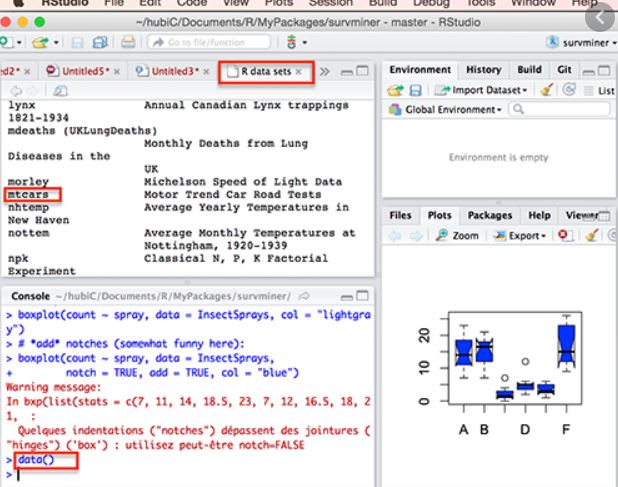The image size is (618, 487).
Task: Focus the environment search field
Action: pyautogui.click(x=560, y=109)
